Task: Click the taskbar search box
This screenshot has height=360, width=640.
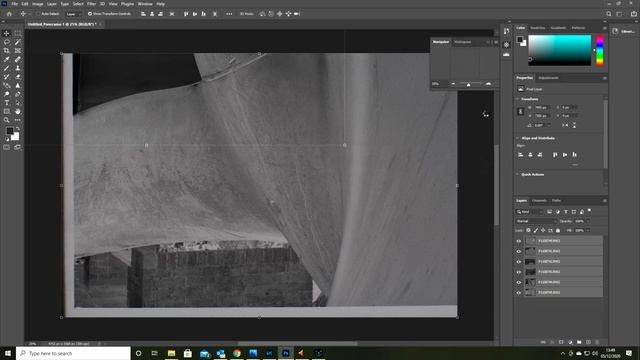Action: (x=73, y=353)
